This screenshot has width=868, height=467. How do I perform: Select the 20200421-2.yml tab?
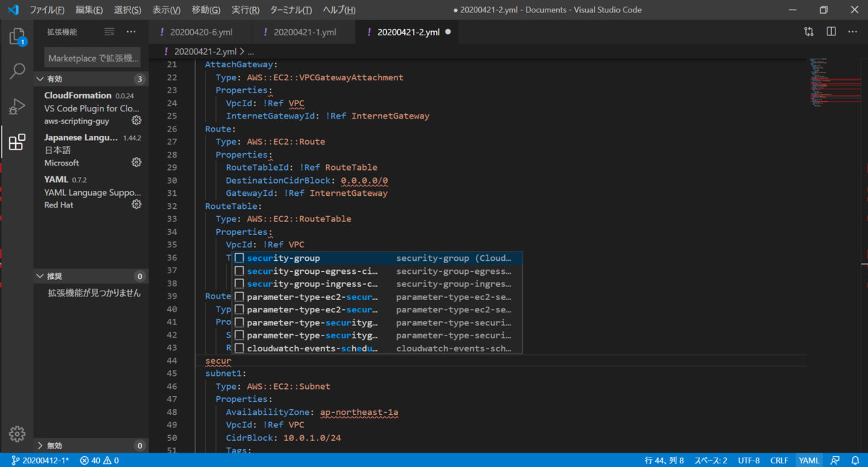(409, 32)
